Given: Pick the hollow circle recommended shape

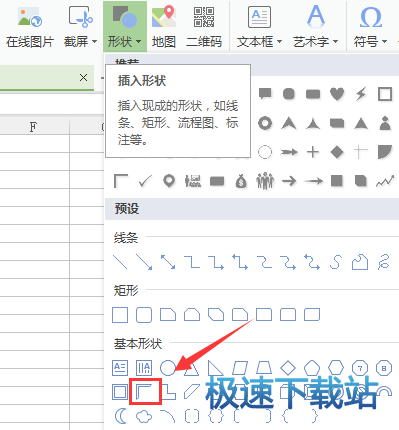Looking at the screenshot, I should [x=265, y=152].
